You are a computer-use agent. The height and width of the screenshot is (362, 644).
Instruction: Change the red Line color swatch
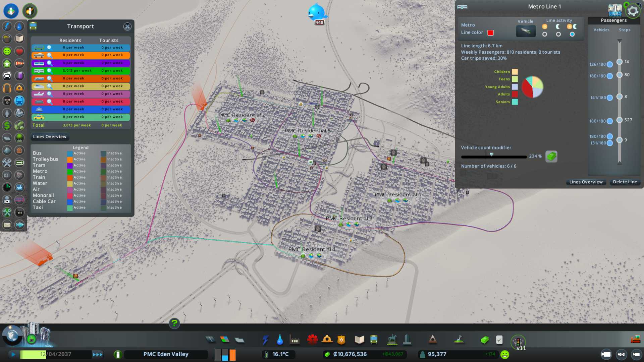click(490, 33)
